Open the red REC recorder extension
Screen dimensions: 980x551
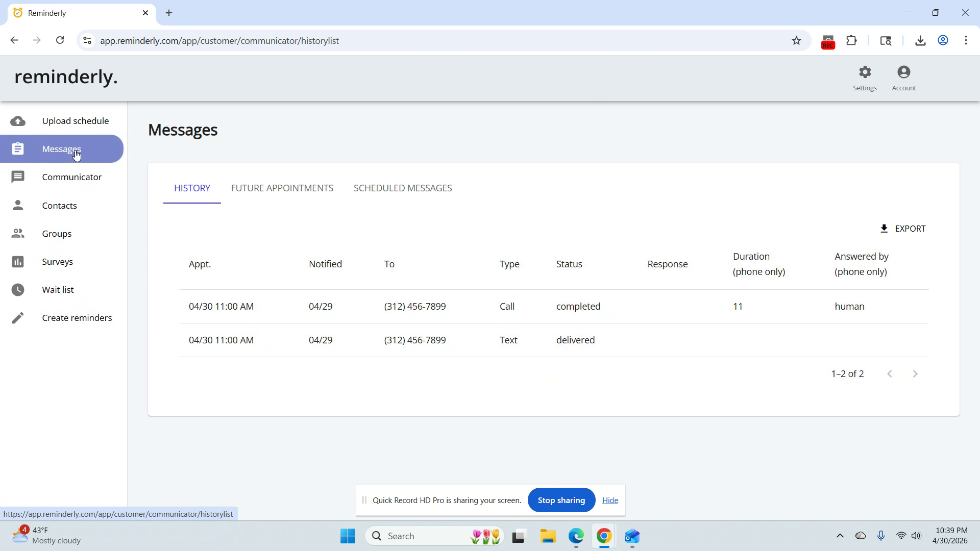[828, 42]
